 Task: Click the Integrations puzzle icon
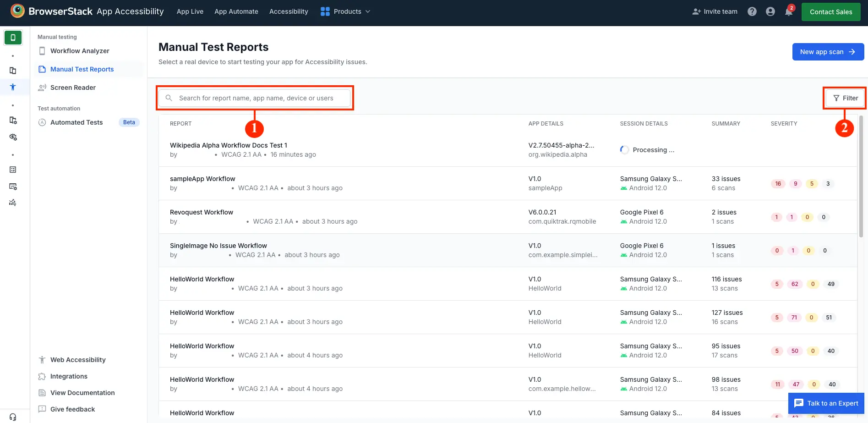(x=42, y=376)
